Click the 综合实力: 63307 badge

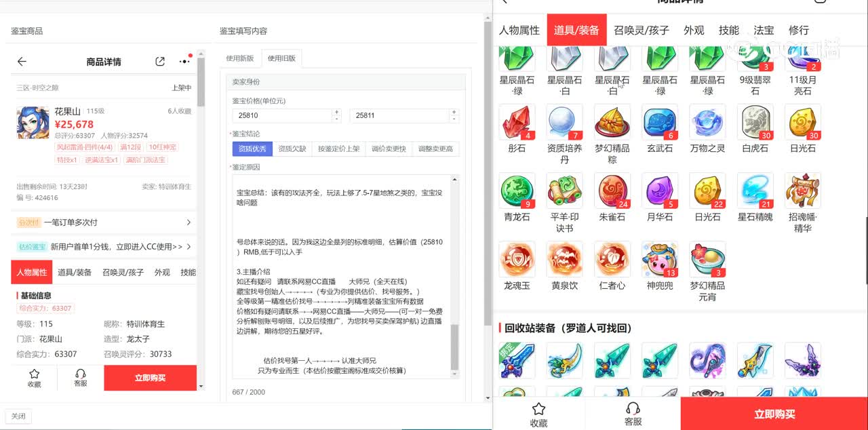[x=45, y=308]
